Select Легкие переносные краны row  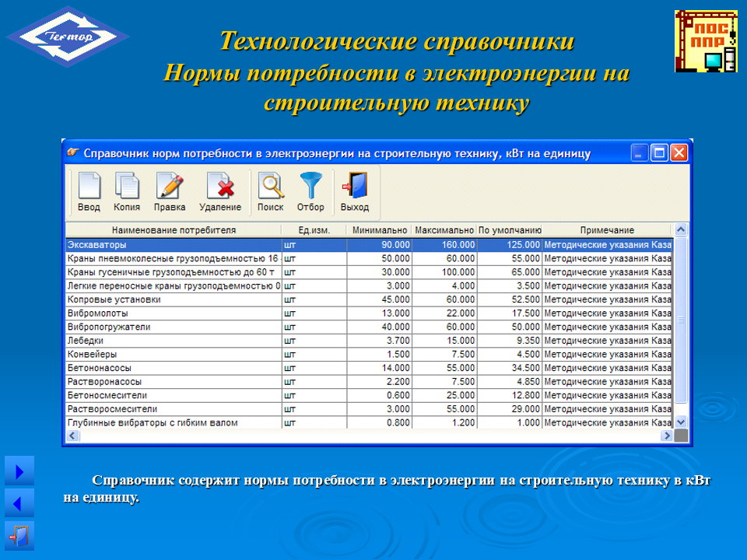369,285
